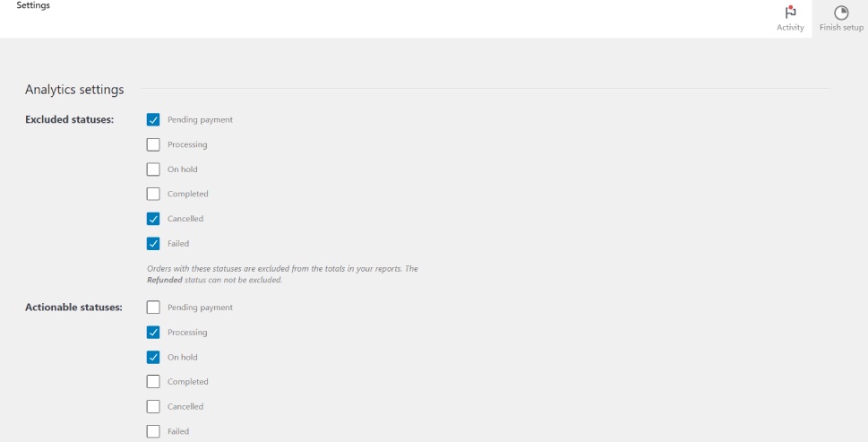The width and height of the screenshot is (868, 442).
Task: Click the Finish setup progress icon
Action: point(841,13)
